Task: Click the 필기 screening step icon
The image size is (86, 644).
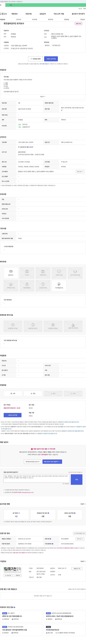Action: pyautogui.click(x=53, y=393)
